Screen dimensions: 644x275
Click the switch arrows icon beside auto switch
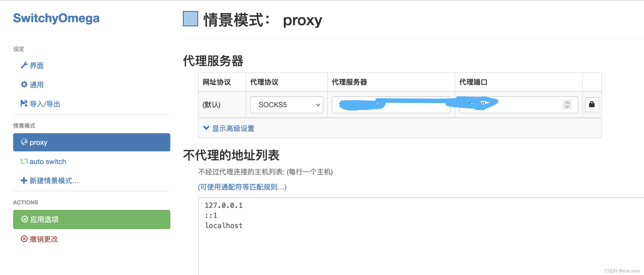click(x=24, y=161)
